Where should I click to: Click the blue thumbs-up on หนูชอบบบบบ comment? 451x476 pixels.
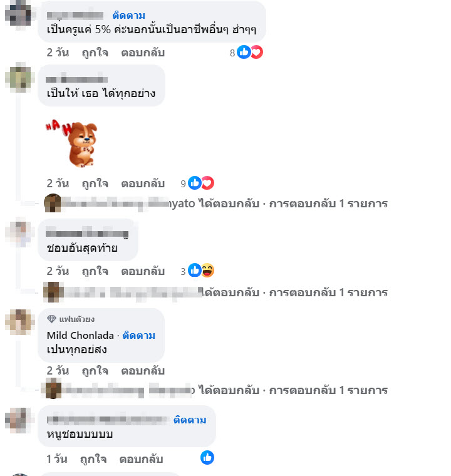pyautogui.click(x=207, y=457)
